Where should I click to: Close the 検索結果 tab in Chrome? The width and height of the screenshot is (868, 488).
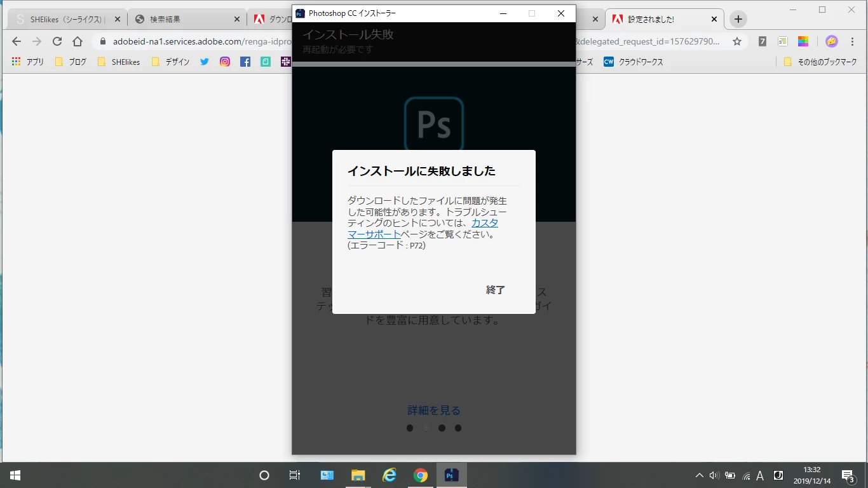coord(236,20)
